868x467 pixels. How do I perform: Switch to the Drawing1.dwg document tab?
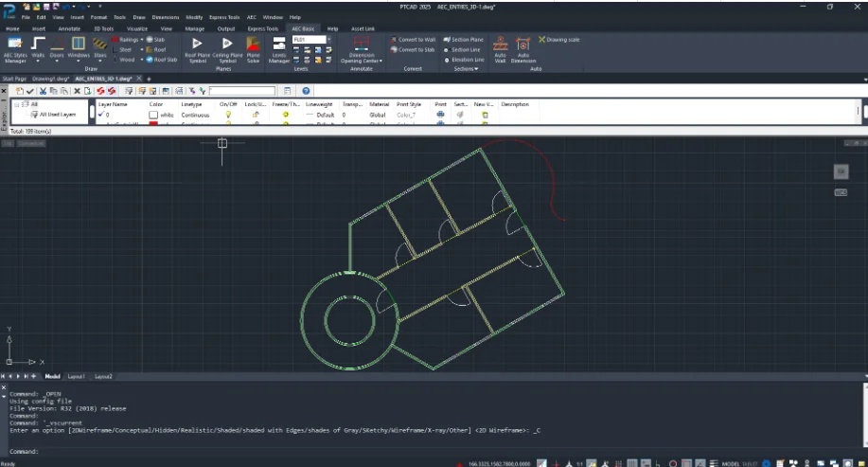(50, 79)
